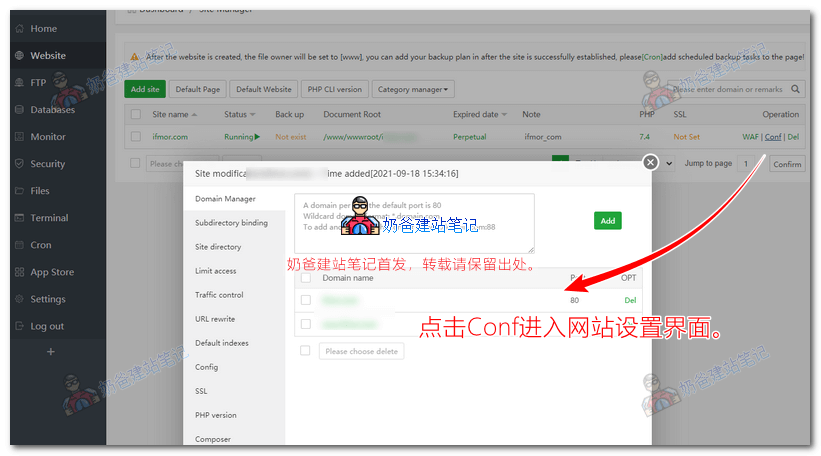The width and height of the screenshot is (821, 456).
Task: Open the Domain Manager tab
Action: (225, 199)
